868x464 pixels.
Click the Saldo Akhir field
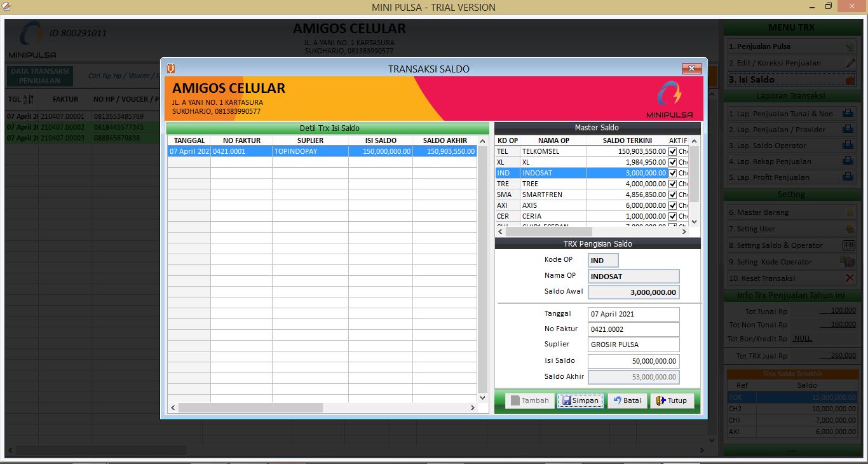pyautogui.click(x=634, y=377)
